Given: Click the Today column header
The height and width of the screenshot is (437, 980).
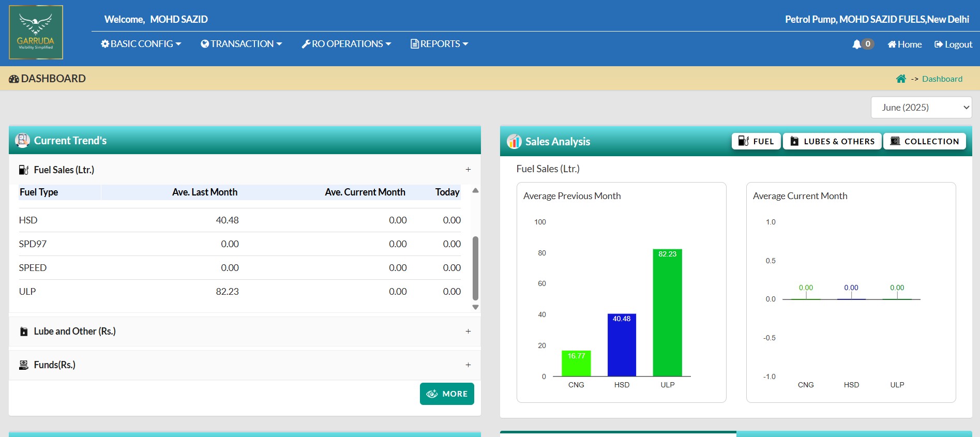Looking at the screenshot, I should (447, 192).
